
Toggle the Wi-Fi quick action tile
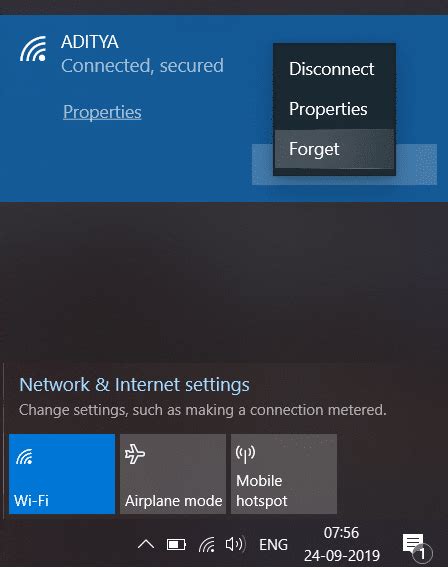click(x=62, y=474)
